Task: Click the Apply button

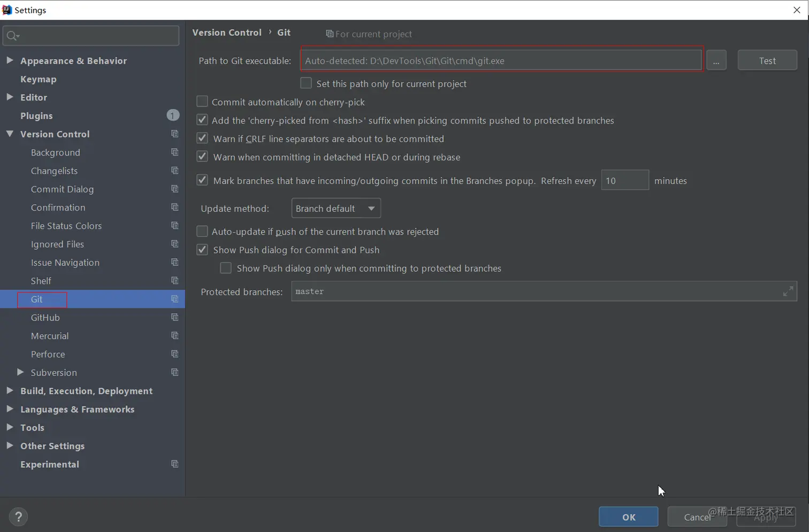Action: [766, 516]
